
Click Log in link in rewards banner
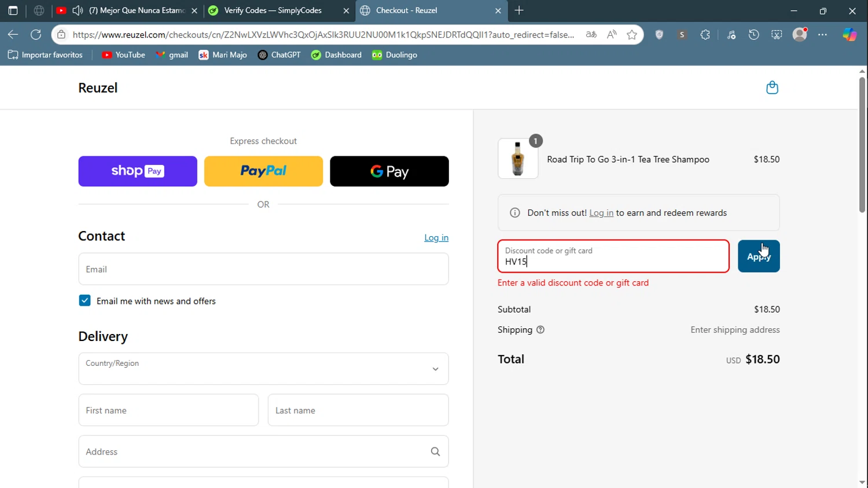point(601,213)
